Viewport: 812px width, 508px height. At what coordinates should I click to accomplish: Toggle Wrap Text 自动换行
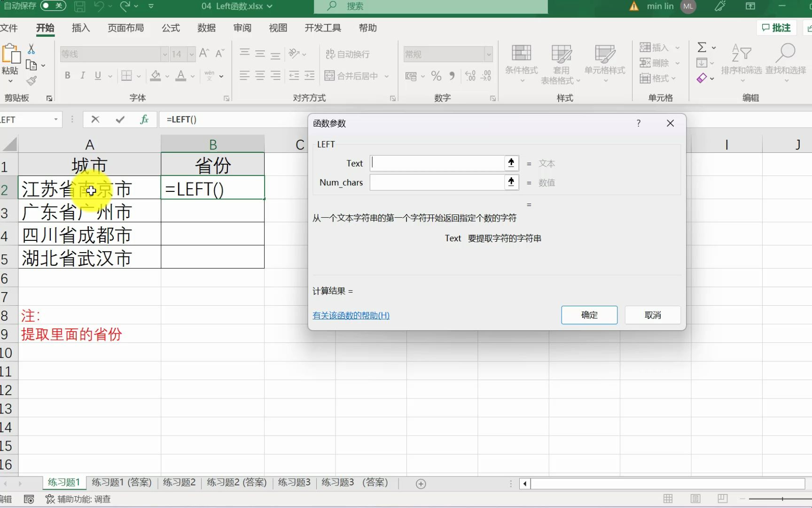point(348,54)
